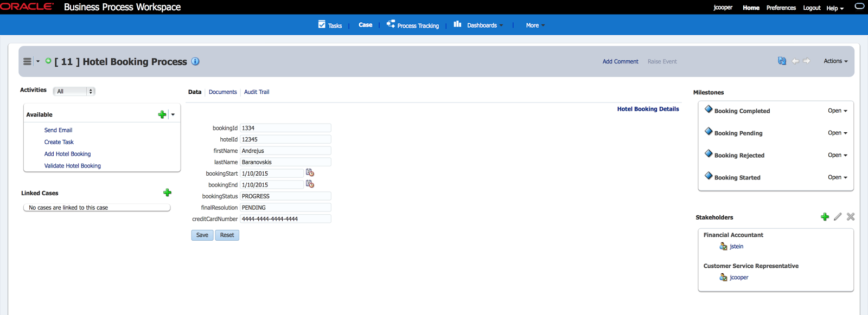Open Activities filter All dropdown
868x315 pixels.
tap(74, 91)
